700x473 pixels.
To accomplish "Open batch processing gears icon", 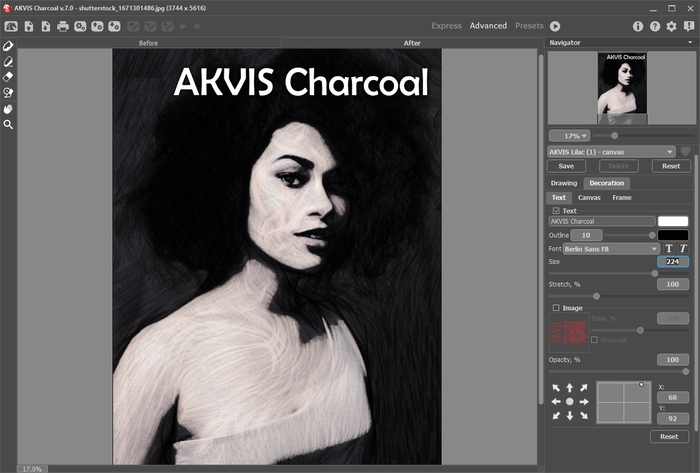I will pyautogui.click(x=80, y=26).
